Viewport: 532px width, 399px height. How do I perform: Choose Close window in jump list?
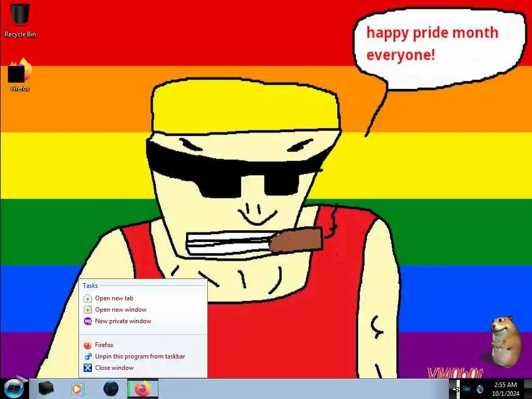tap(143, 368)
